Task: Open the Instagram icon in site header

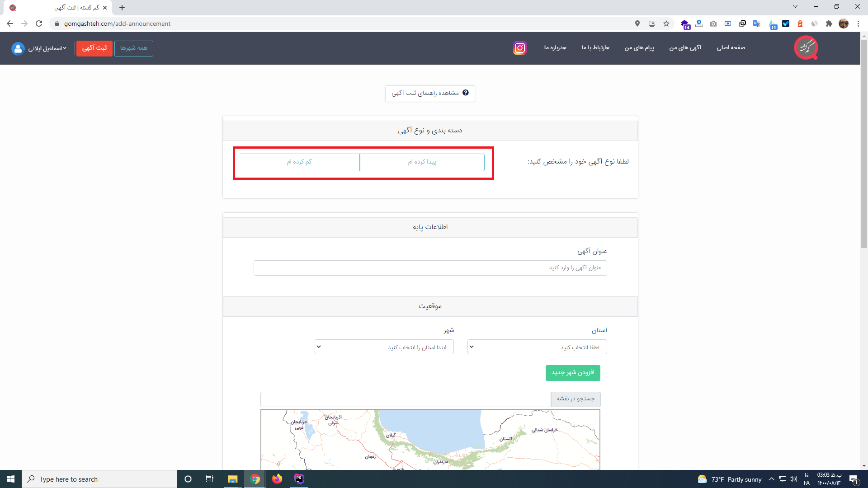Action: tap(519, 48)
